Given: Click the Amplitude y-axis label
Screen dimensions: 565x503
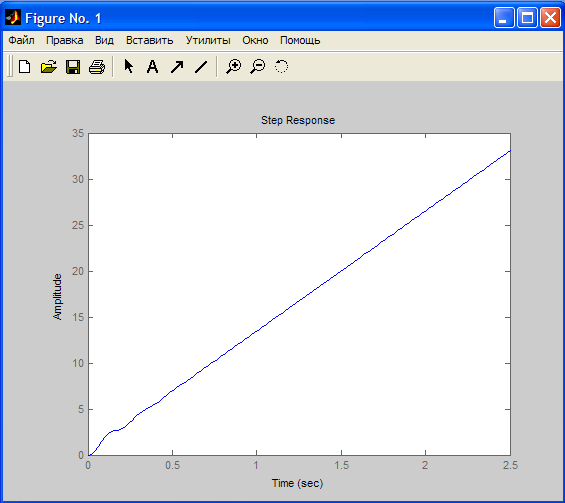Looking at the screenshot, I should coord(57,297).
